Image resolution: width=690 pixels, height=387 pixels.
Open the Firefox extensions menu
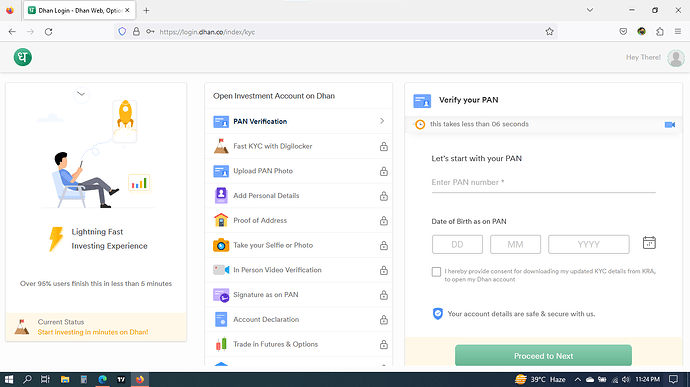pos(660,32)
